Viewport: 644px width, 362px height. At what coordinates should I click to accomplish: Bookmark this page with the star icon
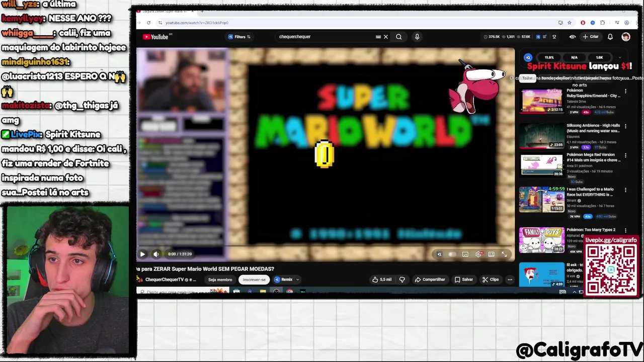(x=570, y=23)
